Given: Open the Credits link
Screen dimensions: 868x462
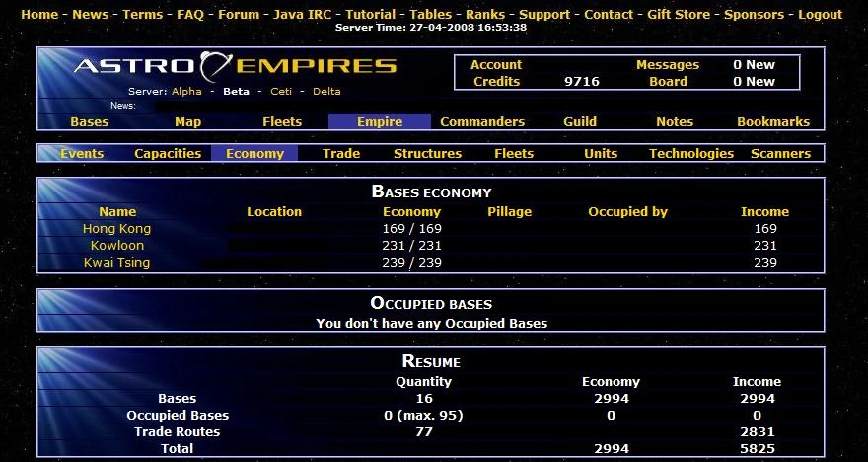Looking at the screenshot, I should coord(496,81).
